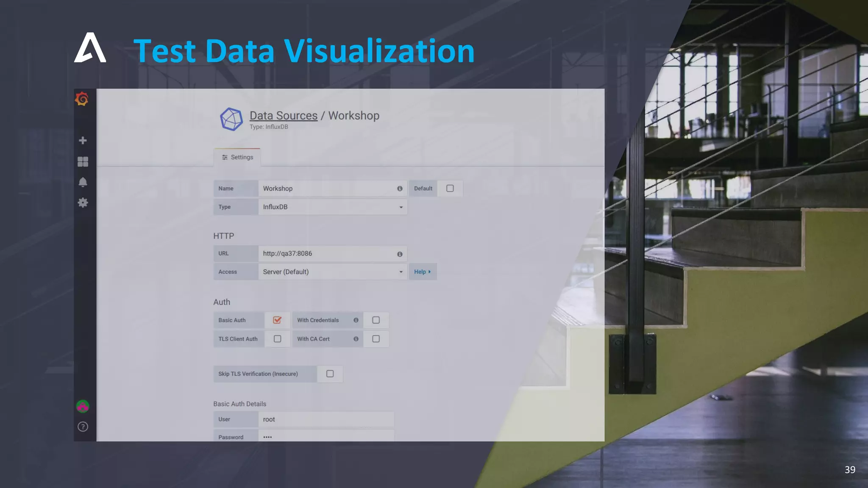This screenshot has height=488, width=868.
Task: Open the Configuration gear icon
Action: (x=83, y=202)
